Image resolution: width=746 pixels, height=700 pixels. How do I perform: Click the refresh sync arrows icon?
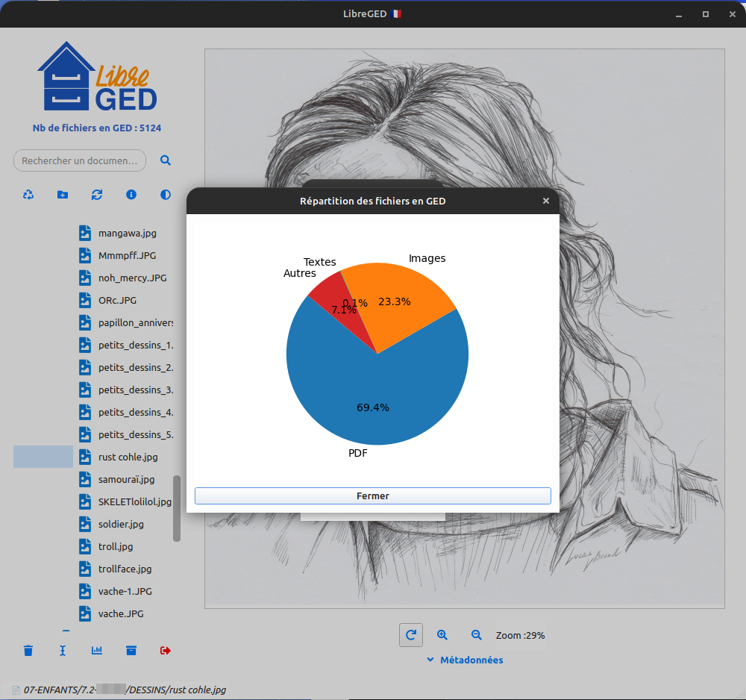tap(97, 195)
